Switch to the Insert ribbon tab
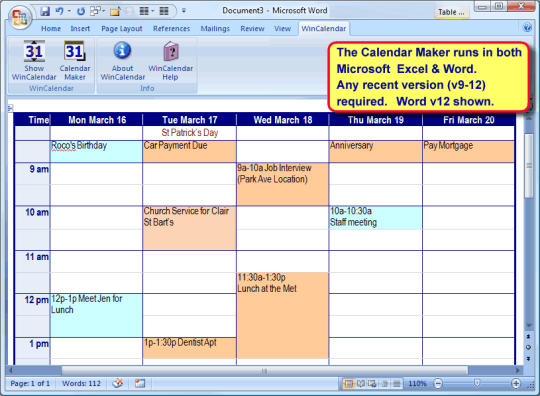540x396 pixels. 80,29
